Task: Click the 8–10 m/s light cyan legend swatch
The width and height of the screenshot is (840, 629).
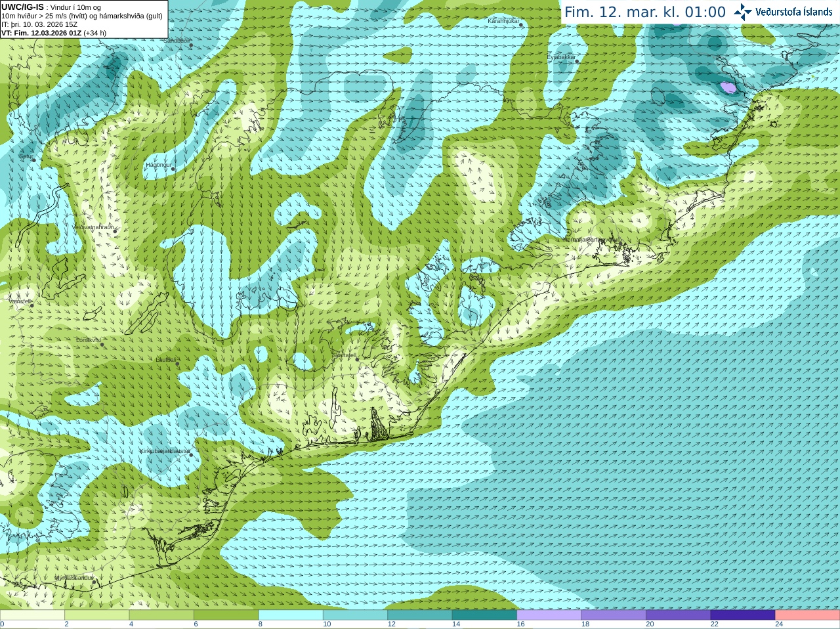Action: coord(291,615)
